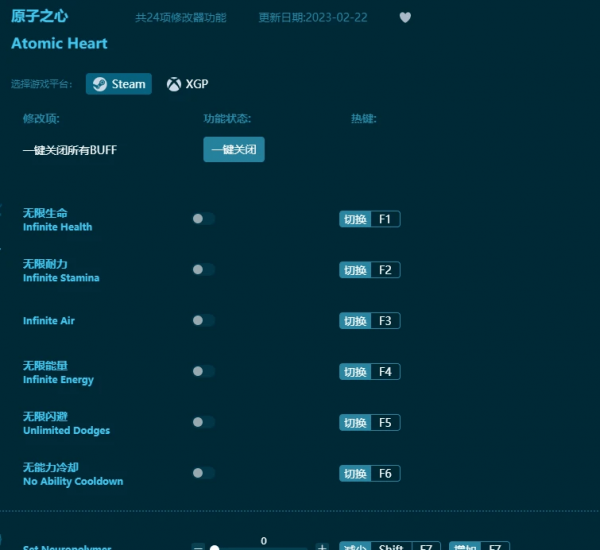Click the F4 hotkey for Infinite Energy

pyautogui.click(x=384, y=372)
